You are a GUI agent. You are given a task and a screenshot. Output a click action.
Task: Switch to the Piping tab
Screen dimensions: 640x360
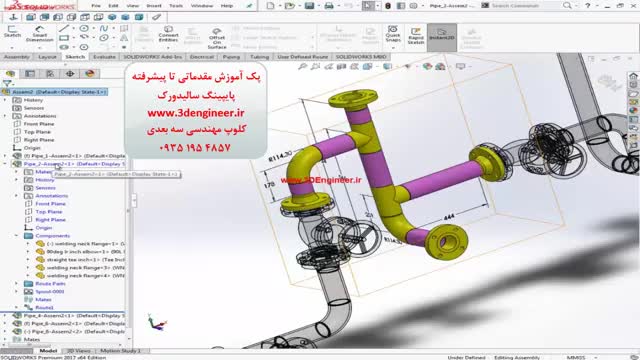click(231, 57)
